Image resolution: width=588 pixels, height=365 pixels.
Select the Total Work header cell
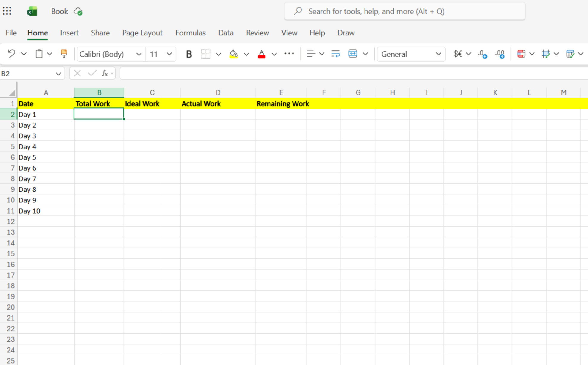click(99, 103)
